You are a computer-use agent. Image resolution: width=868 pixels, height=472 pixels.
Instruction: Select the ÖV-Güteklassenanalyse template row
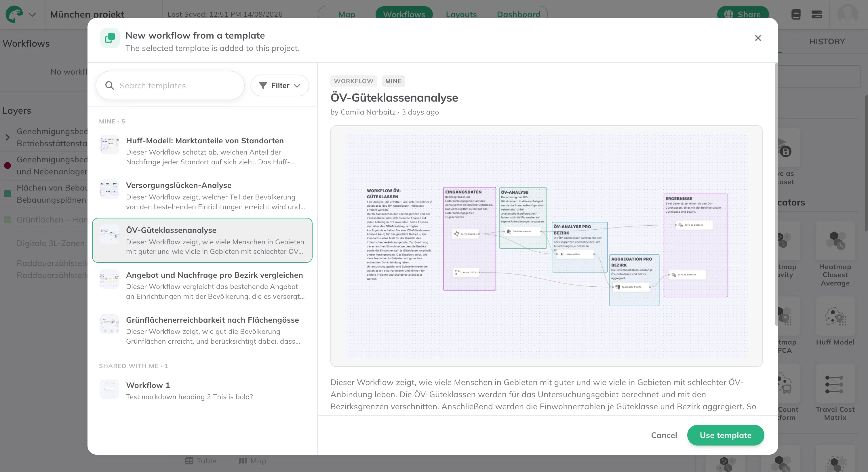point(202,241)
